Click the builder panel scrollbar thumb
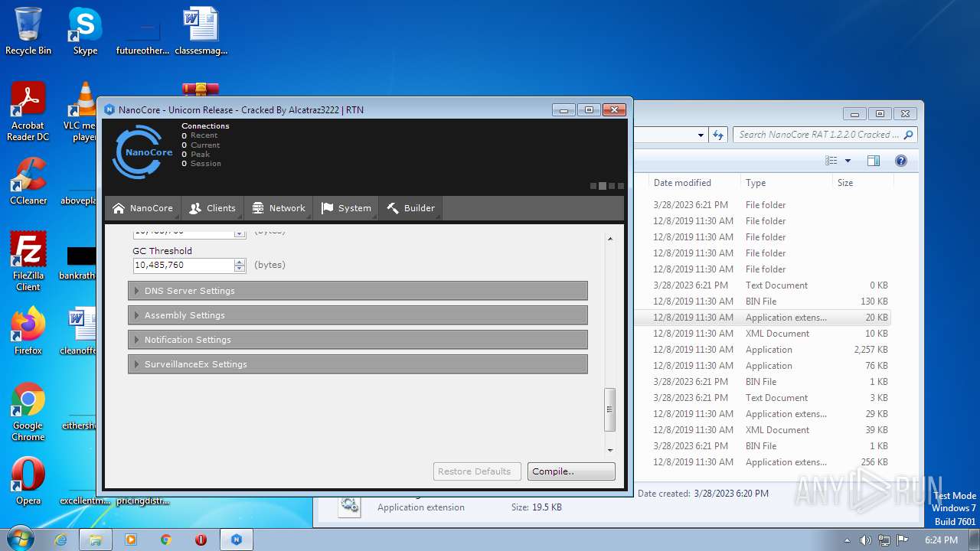The height and width of the screenshot is (551, 980). pos(610,410)
